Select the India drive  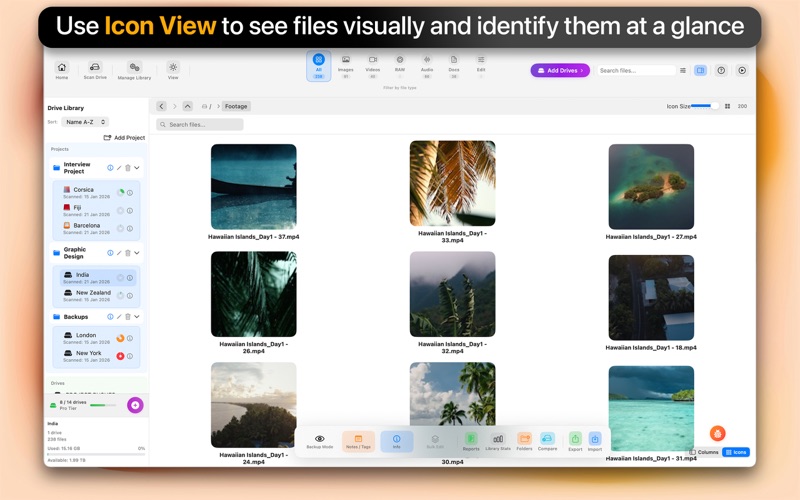97,278
